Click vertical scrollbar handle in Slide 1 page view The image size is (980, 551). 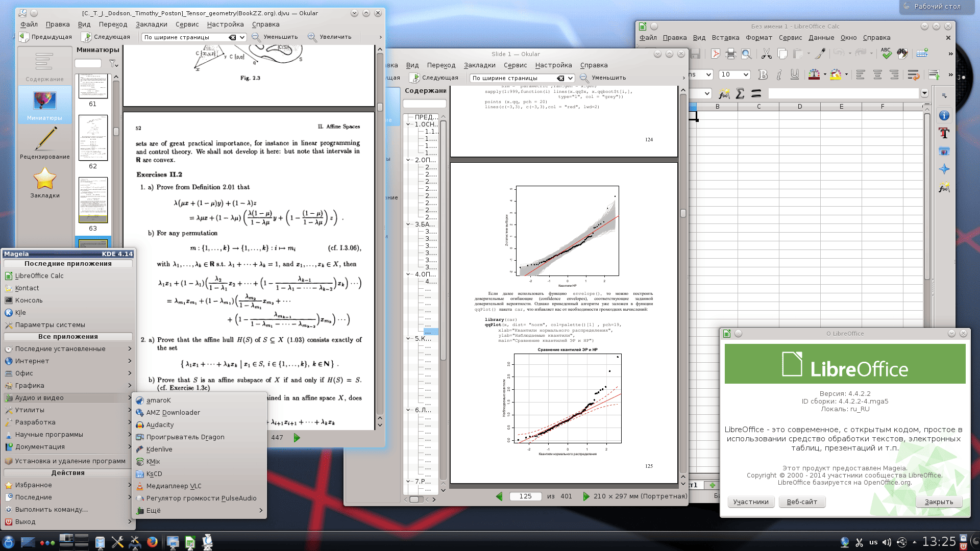tap(683, 213)
